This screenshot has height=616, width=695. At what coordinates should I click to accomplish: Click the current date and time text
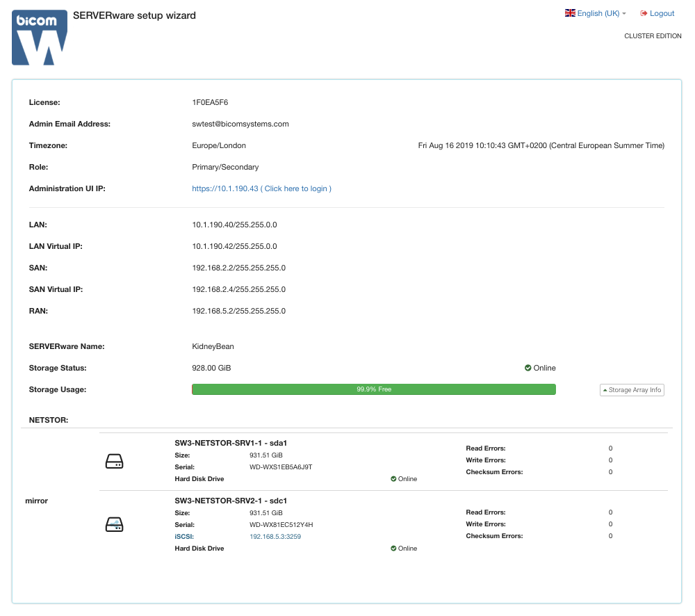pos(541,145)
